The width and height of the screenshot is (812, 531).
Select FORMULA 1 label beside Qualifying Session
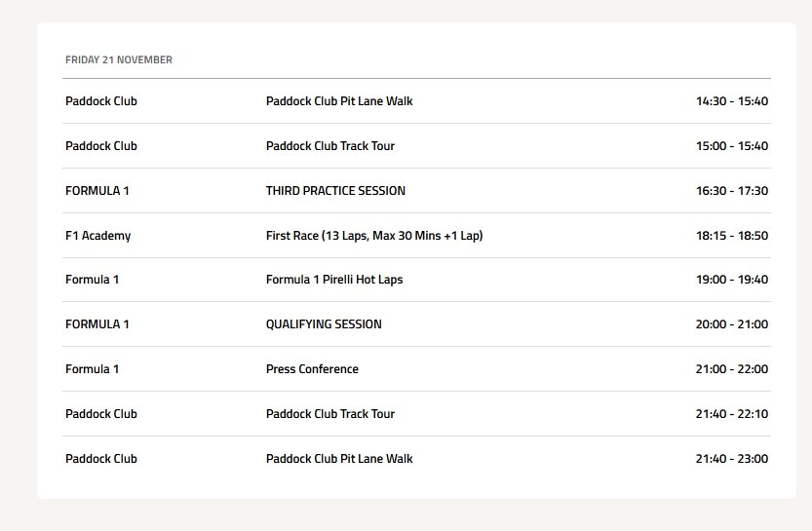[97, 324]
